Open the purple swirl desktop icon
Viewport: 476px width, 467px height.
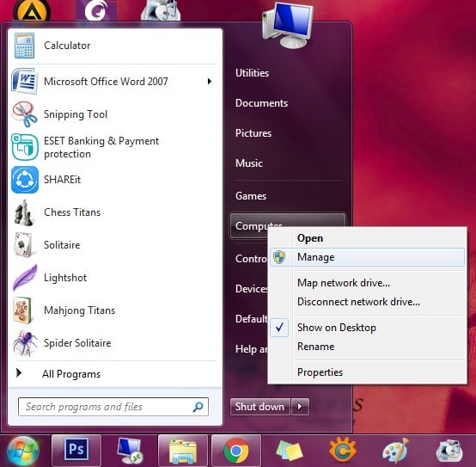(96, 10)
